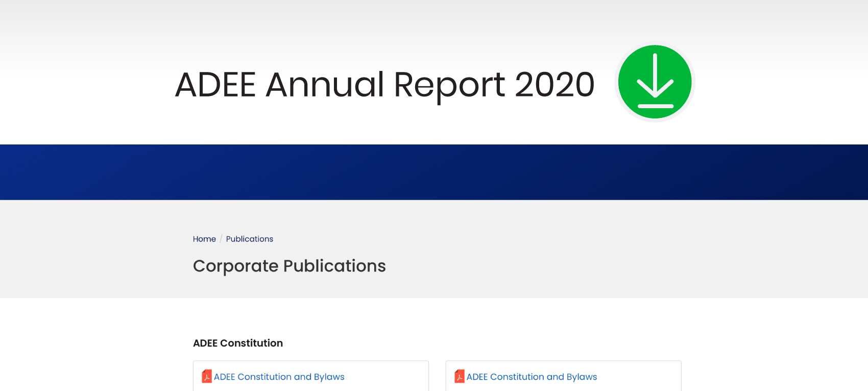The height and width of the screenshot is (391, 868).
Task: Click the word "Bylaws" in the left card link
Action: pyautogui.click(x=329, y=377)
